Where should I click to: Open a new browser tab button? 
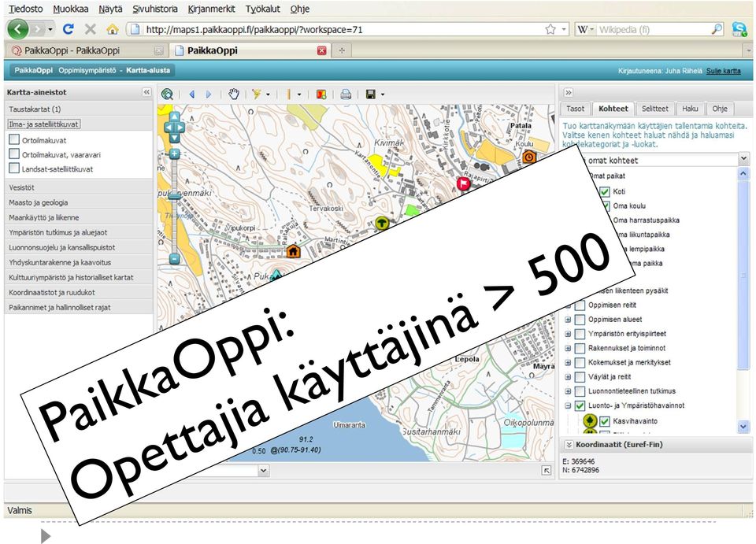tap(342, 50)
